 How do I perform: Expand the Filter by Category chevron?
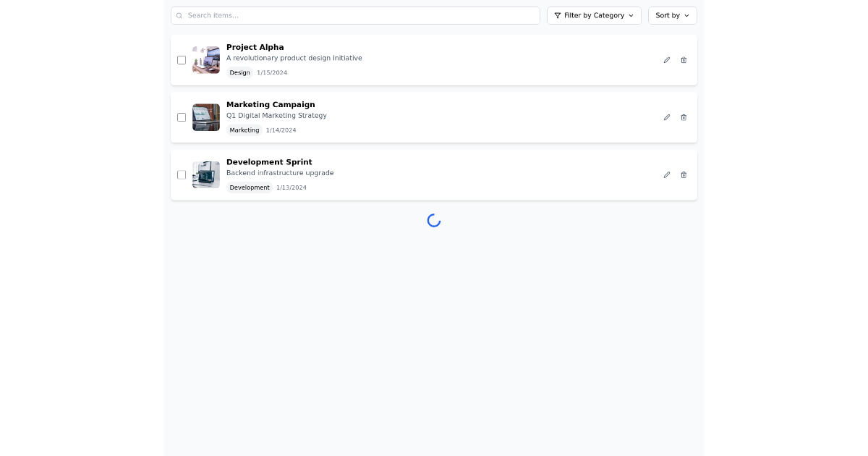pyautogui.click(x=632, y=15)
